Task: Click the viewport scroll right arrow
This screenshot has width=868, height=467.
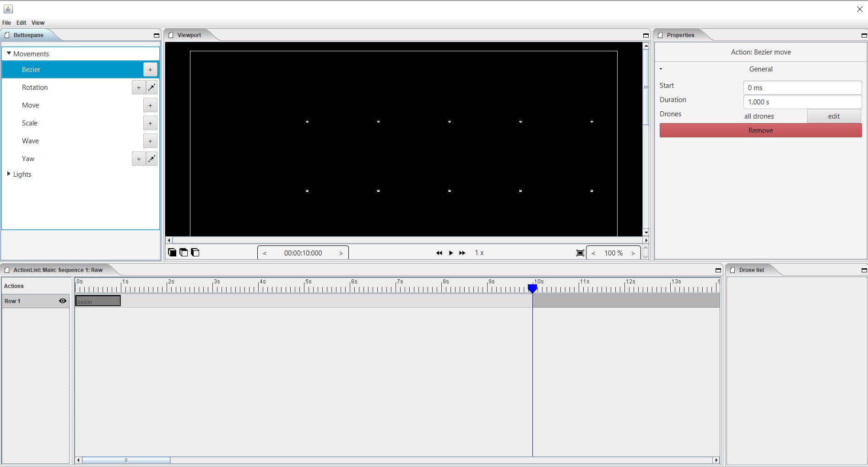Action: coord(646,240)
